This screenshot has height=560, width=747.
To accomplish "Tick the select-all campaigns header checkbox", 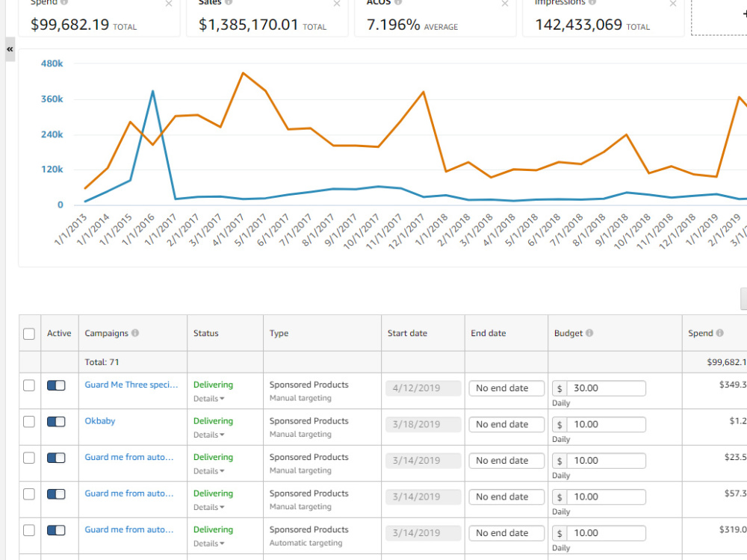I will [x=29, y=333].
